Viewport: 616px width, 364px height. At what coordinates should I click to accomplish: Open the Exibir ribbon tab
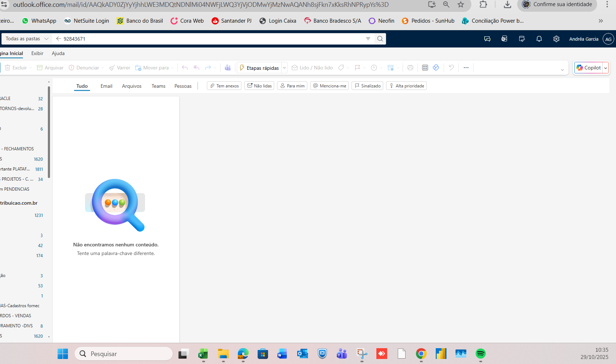(x=37, y=54)
